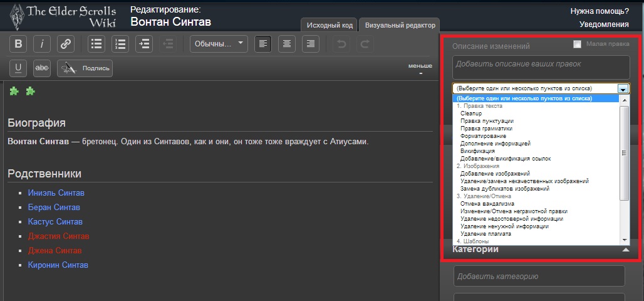Click the Биография heading in editor

(36, 123)
